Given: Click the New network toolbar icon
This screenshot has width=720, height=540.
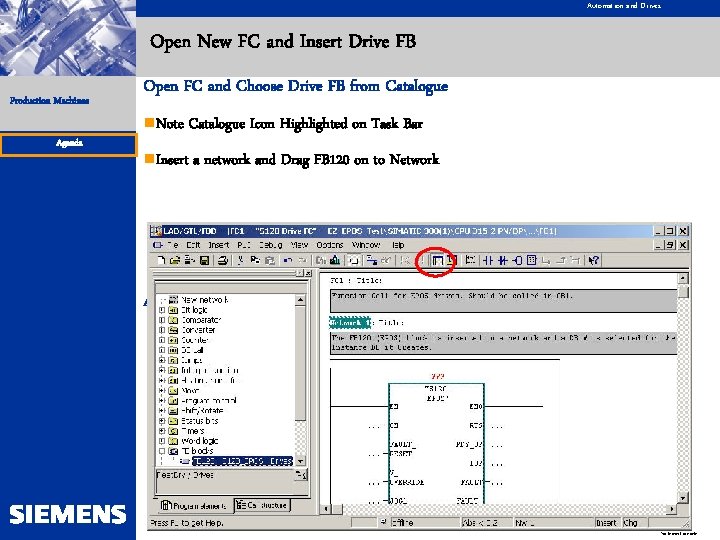Looking at the screenshot, I should point(470,260).
